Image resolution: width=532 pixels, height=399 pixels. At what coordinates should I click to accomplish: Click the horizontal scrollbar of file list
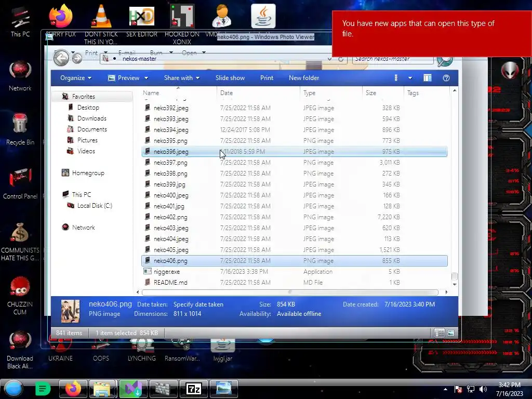point(290,292)
